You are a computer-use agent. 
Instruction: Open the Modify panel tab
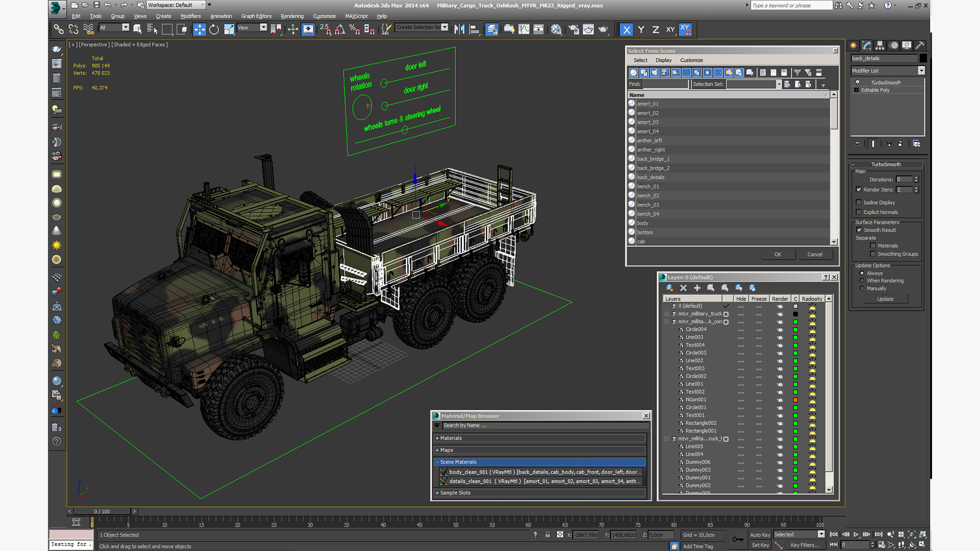[867, 45]
